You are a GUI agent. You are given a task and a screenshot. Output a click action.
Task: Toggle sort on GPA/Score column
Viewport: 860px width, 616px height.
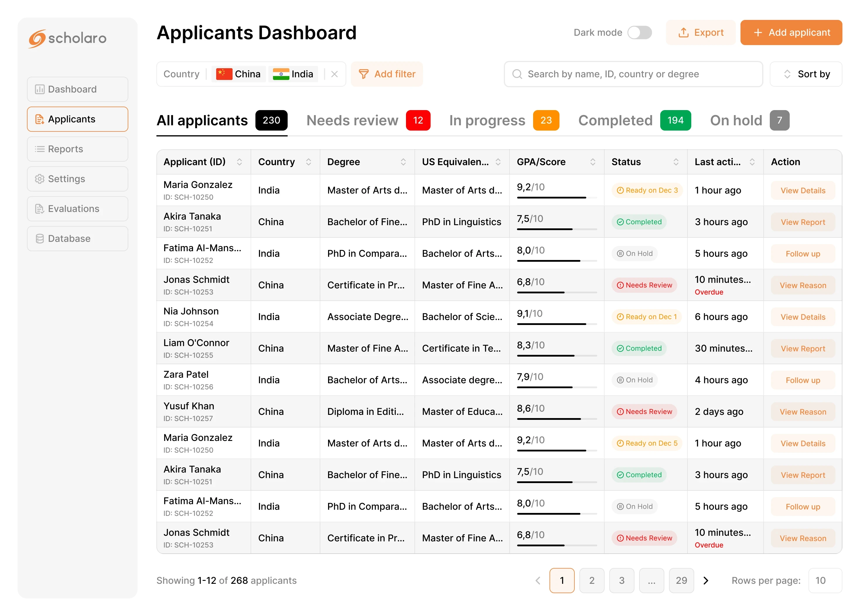coord(593,162)
